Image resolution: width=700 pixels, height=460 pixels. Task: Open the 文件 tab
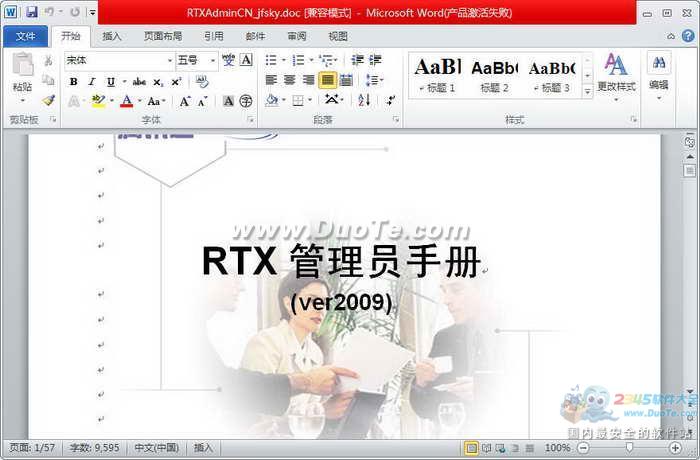(x=25, y=37)
